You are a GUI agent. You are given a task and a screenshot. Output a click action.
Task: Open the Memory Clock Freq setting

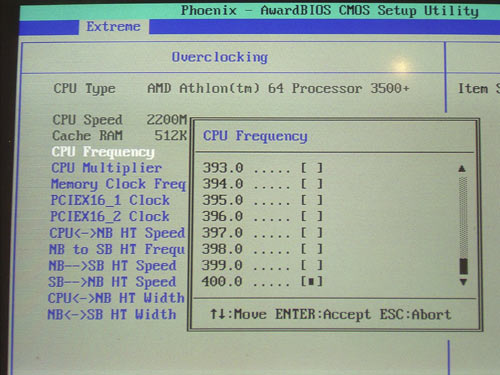(x=118, y=184)
